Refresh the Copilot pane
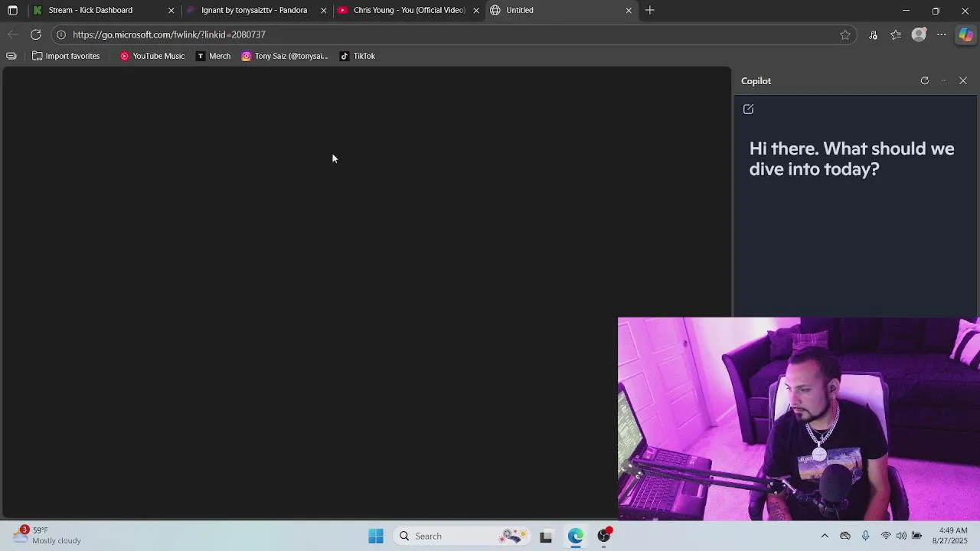Image resolution: width=980 pixels, height=551 pixels. (x=925, y=80)
